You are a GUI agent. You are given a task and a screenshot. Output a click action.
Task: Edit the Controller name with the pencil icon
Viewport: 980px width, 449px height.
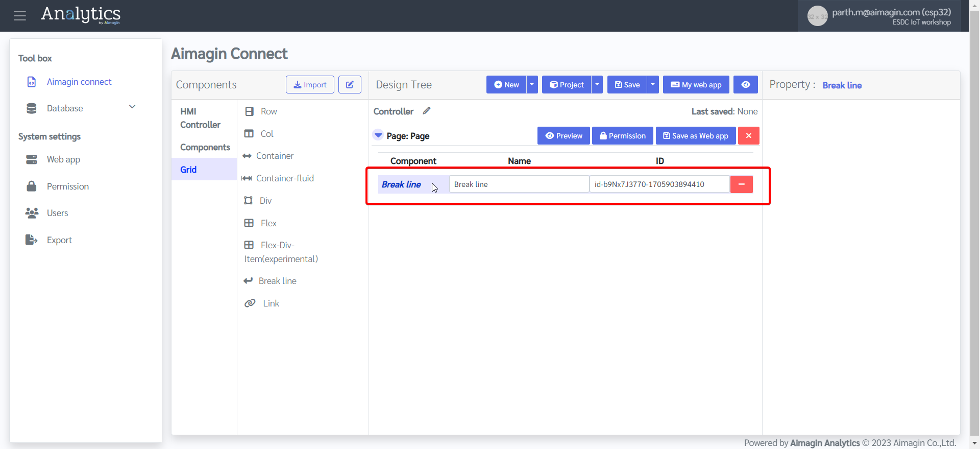point(427,111)
